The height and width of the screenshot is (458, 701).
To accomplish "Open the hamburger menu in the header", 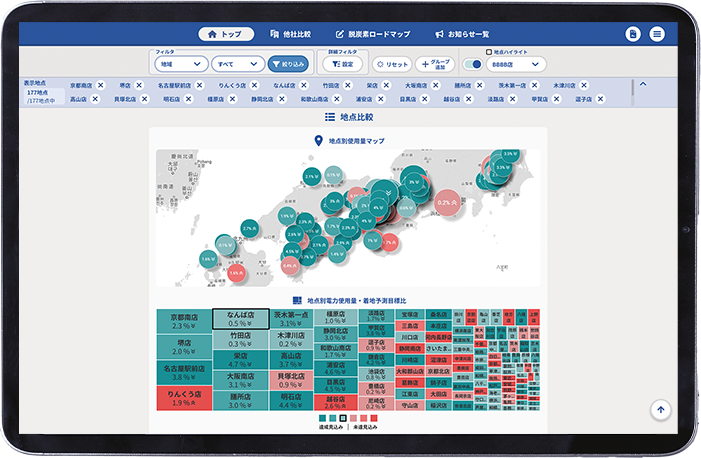I will 657,34.
